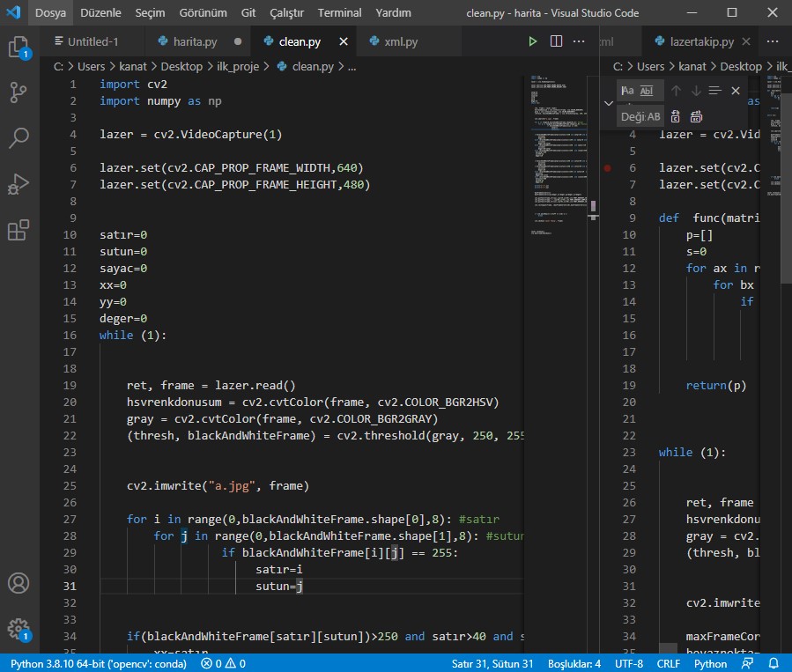
Task: Toggle Match Case in find widget
Action: (x=627, y=91)
